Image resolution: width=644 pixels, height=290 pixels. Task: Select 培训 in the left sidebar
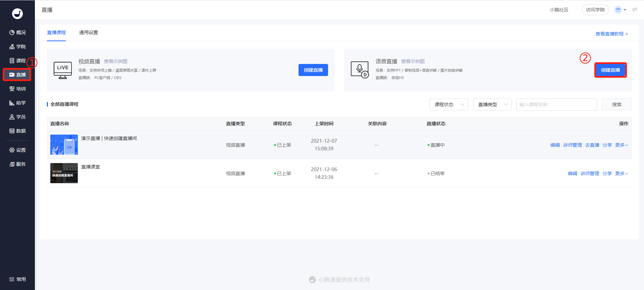[x=17, y=89]
